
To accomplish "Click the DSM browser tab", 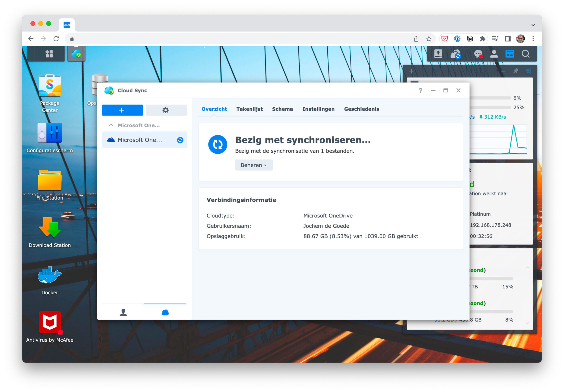I will click(x=67, y=25).
